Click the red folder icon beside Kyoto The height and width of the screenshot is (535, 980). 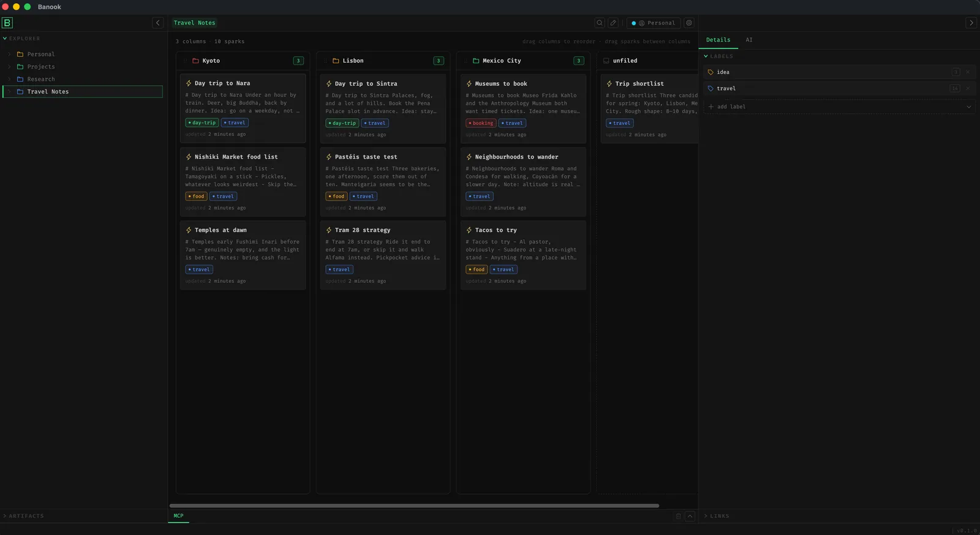coord(195,61)
